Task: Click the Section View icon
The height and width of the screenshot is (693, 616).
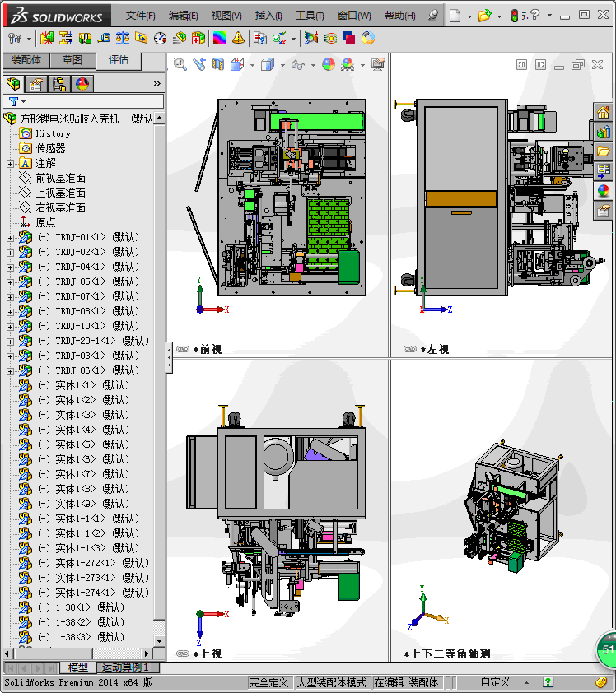Action: click(218, 64)
